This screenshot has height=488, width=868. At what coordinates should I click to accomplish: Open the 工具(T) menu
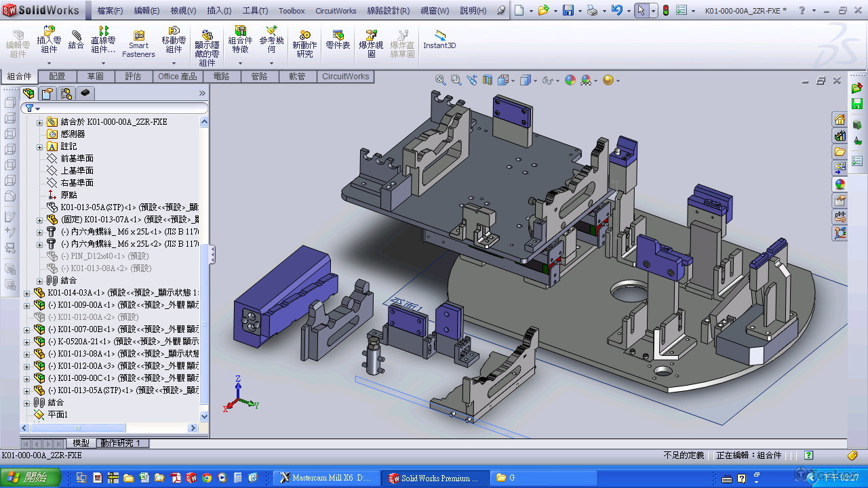coord(255,11)
